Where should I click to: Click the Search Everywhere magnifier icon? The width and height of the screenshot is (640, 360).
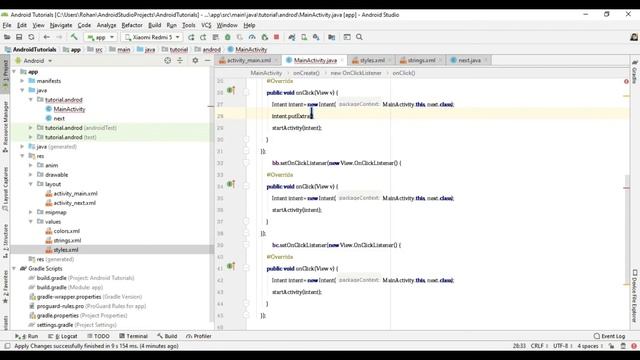[359, 37]
